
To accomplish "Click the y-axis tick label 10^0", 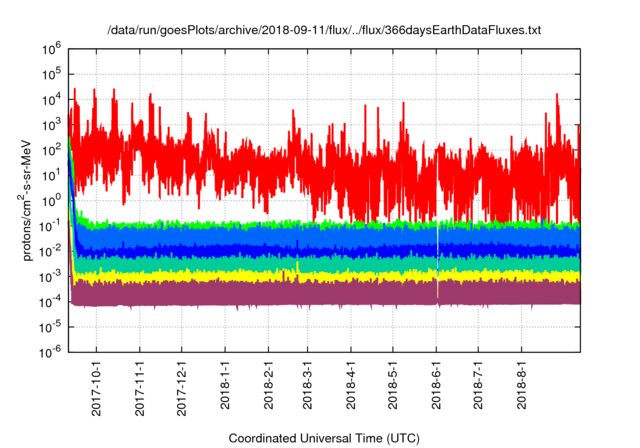I will coord(51,200).
